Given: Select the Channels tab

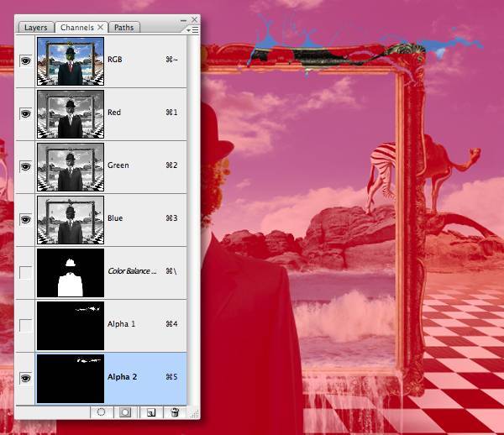Looking at the screenshot, I should pyautogui.click(x=77, y=28).
